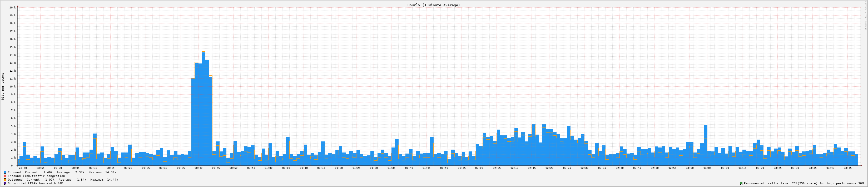Screen dimensions: 868x187
Task: Click the 20 k label on y-axis
Action: 12,7
